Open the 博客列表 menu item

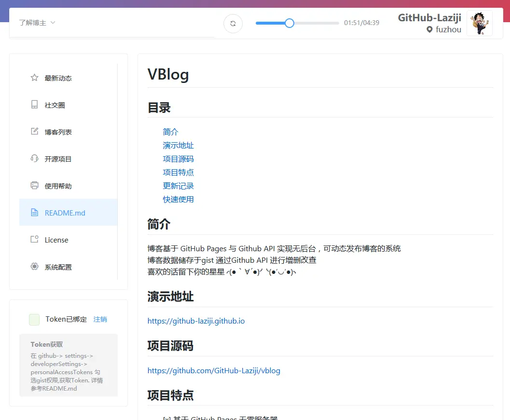[x=69, y=132]
